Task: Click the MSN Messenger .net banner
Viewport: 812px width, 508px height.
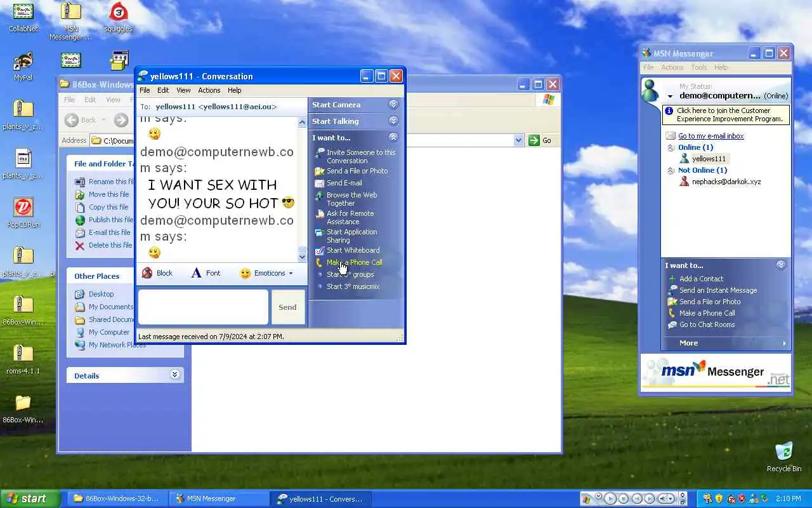Action: (x=716, y=373)
